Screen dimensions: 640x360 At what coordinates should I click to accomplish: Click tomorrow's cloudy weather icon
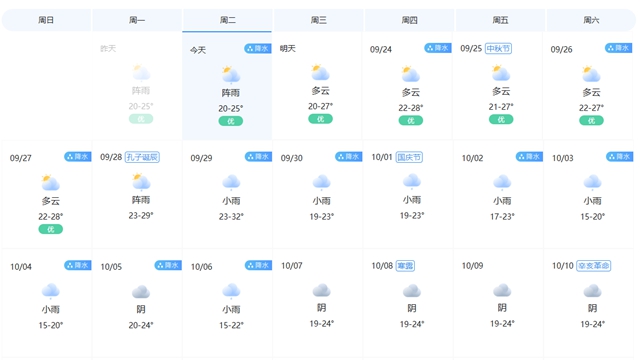pos(320,73)
